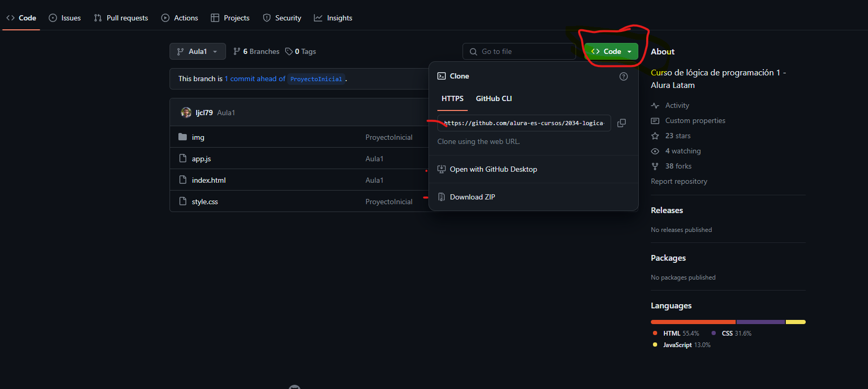868x389 pixels.
Task: Click the HTML 55.4% language link
Action: [x=676, y=333]
